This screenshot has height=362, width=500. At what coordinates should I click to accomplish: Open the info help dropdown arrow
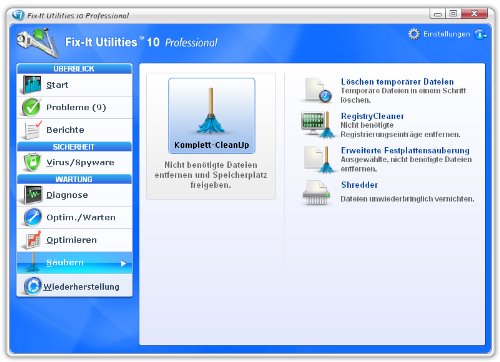coord(486,35)
